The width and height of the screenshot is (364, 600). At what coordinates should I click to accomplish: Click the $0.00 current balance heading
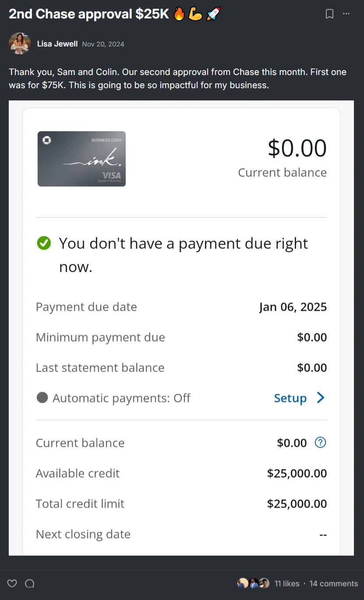[297, 148]
